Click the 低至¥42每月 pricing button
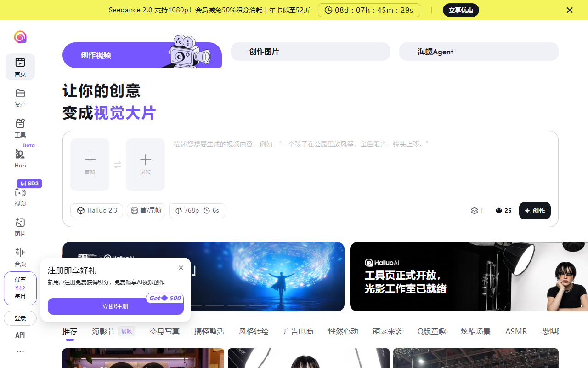This screenshot has width=588, height=368. pyautogui.click(x=20, y=288)
